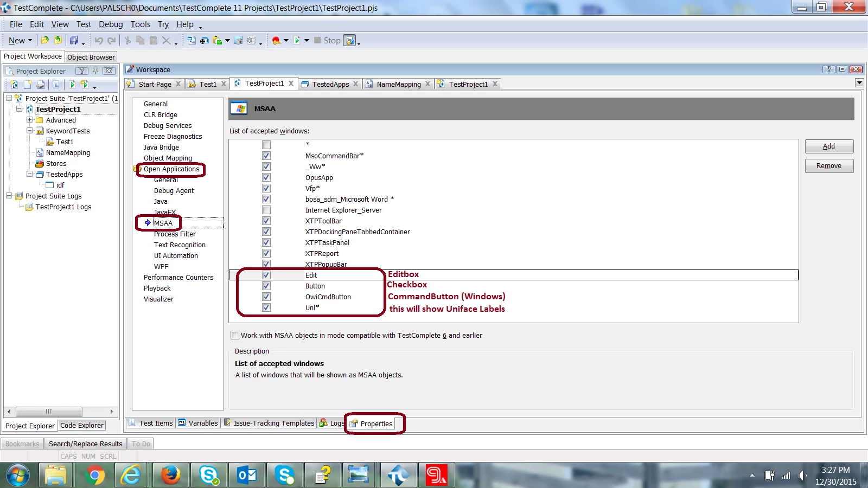This screenshot has height=488, width=868.
Task: Open the File menu
Action: [x=16, y=24]
